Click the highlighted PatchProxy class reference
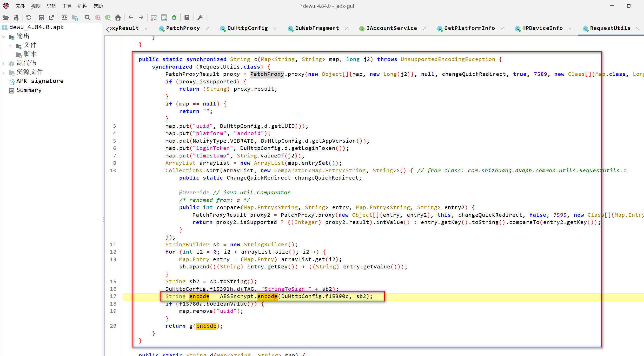Image resolution: width=644 pixels, height=356 pixels. pos(267,74)
